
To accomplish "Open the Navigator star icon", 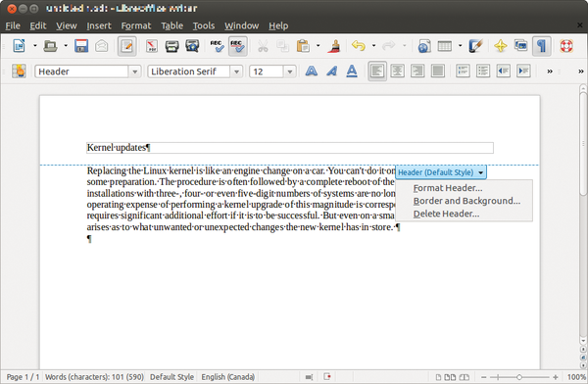I will (500, 46).
